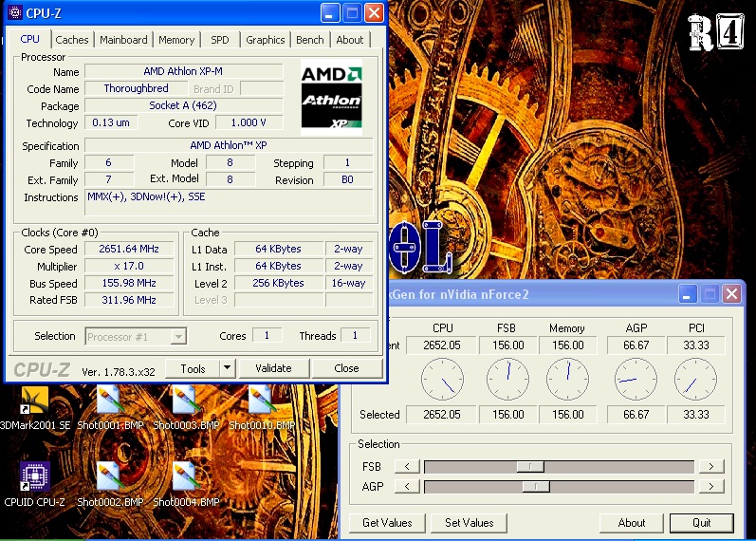Open Shot0010.BMP desktop file
The width and height of the screenshot is (756, 541).
click(x=262, y=408)
